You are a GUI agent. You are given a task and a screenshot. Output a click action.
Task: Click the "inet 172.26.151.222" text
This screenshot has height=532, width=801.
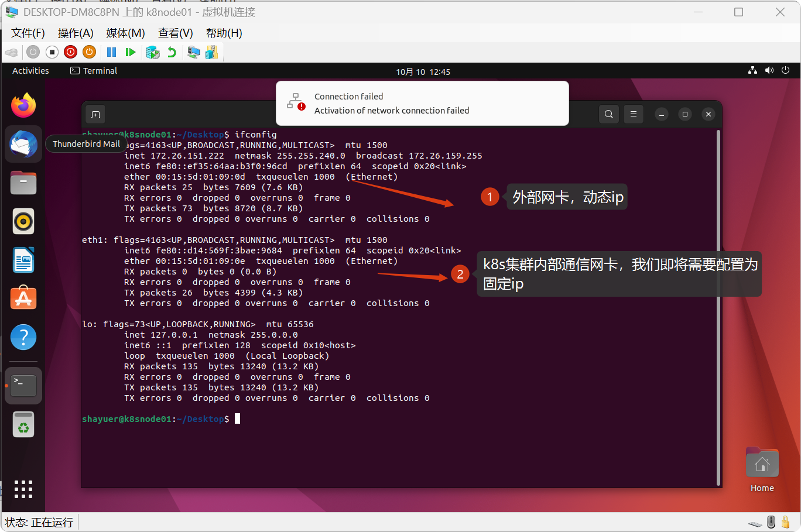pyautogui.click(x=174, y=156)
